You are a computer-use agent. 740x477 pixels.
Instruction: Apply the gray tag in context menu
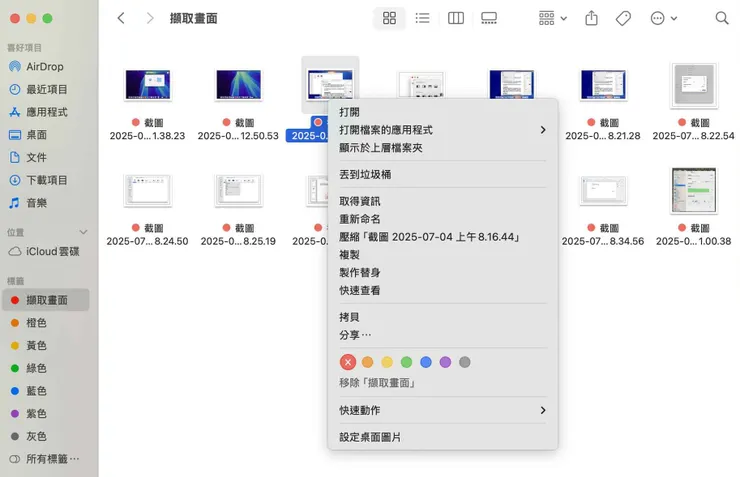[x=465, y=362]
